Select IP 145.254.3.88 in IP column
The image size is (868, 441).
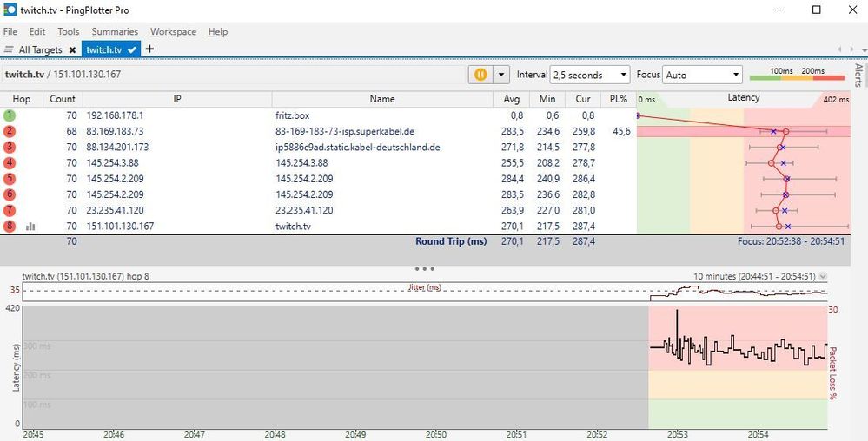[x=112, y=162]
